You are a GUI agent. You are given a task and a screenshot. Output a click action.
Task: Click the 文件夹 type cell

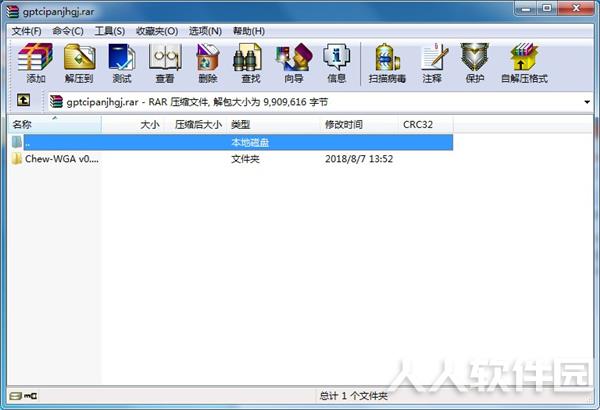click(245, 159)
